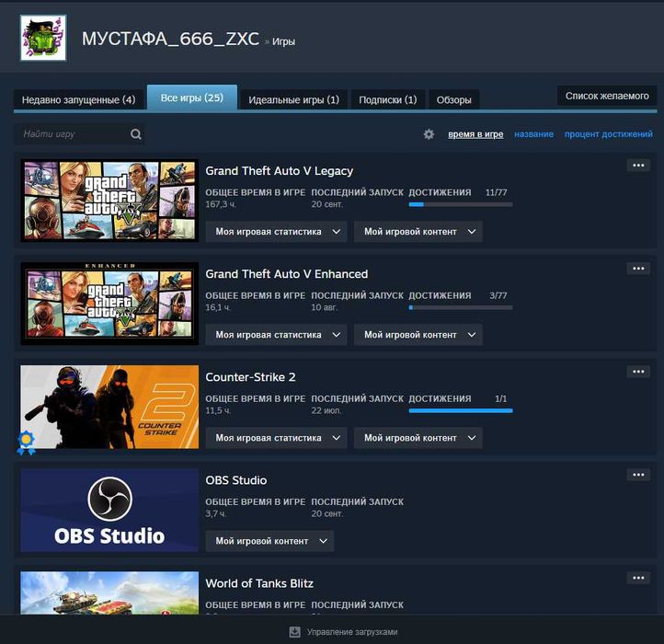Expand 'Мой игровой контент' for GTA V Enhanced
664x644 pixels.
pyautogui.click(x=418, y=335)
